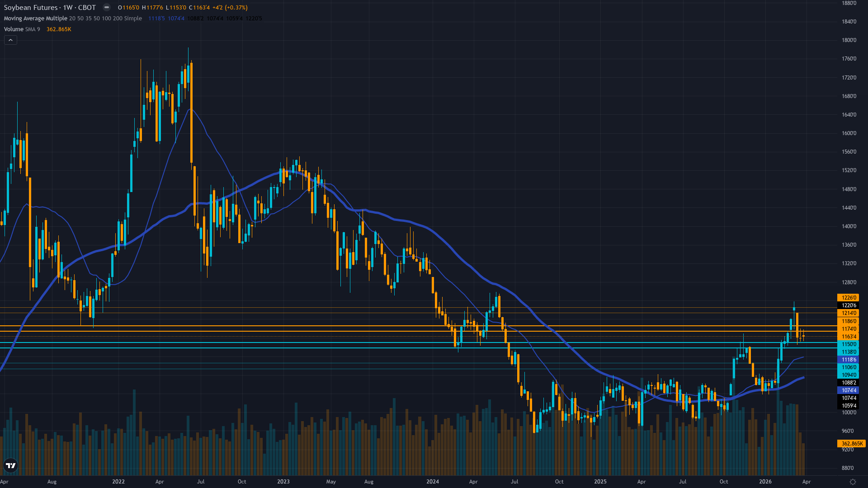Select the orange 1186'0 price axis label
This screenshot has height=488, width=868.
tap(849, 321)
